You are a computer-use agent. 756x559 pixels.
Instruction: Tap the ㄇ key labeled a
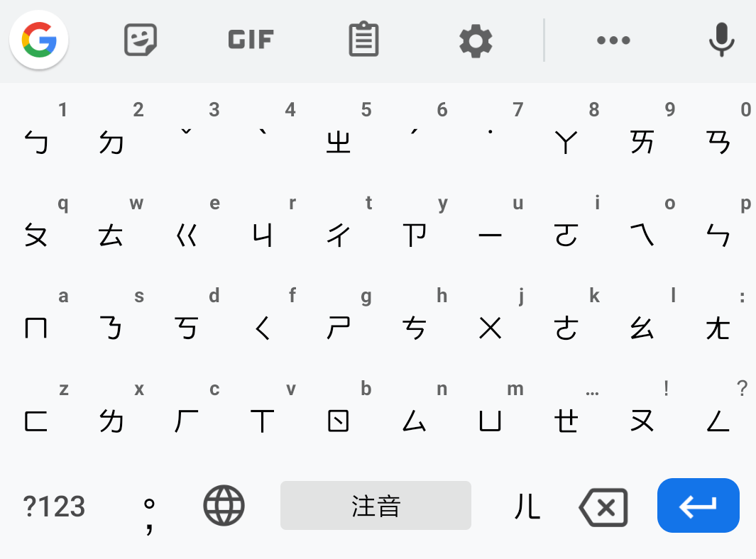point(38,316)
